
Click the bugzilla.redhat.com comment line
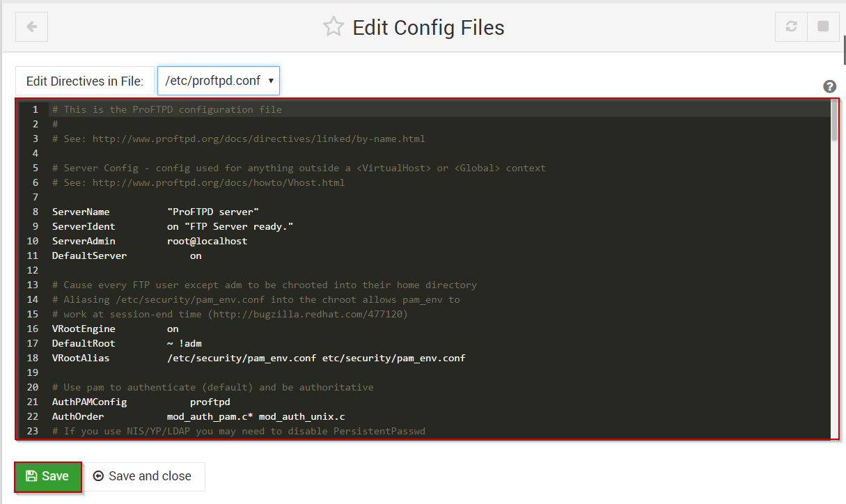(x=230, y=314)
